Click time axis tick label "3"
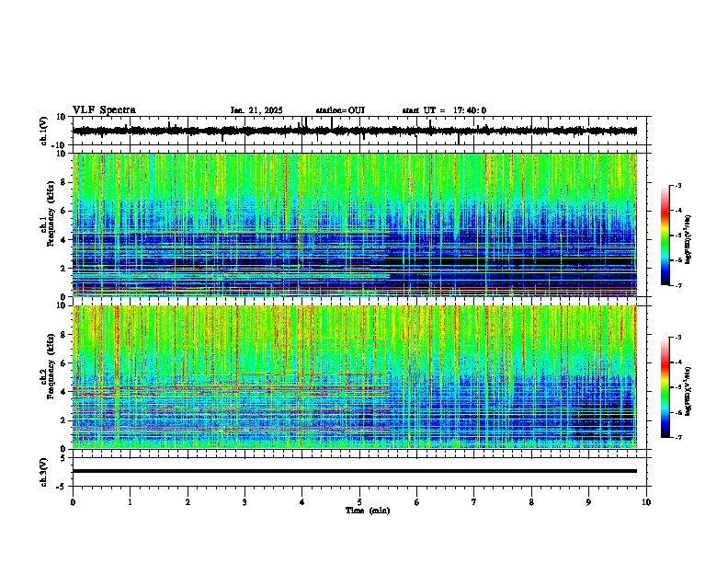The image size is (728, 563). 245,502
